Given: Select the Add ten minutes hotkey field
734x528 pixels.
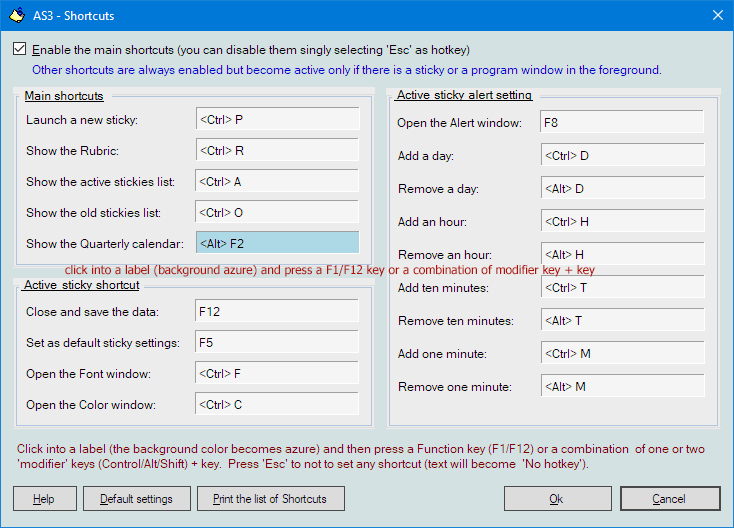Looking at the screenshot, I should click(621, 288).
